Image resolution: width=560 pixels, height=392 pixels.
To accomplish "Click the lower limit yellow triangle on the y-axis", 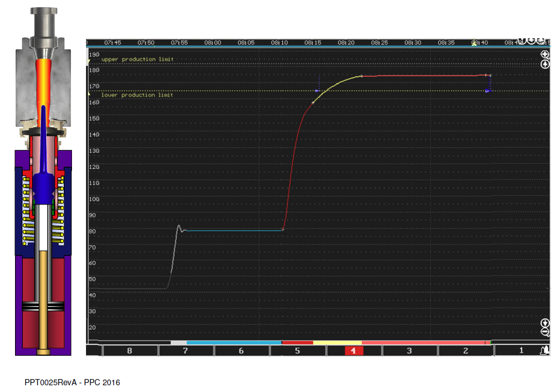I will [89, 93].
